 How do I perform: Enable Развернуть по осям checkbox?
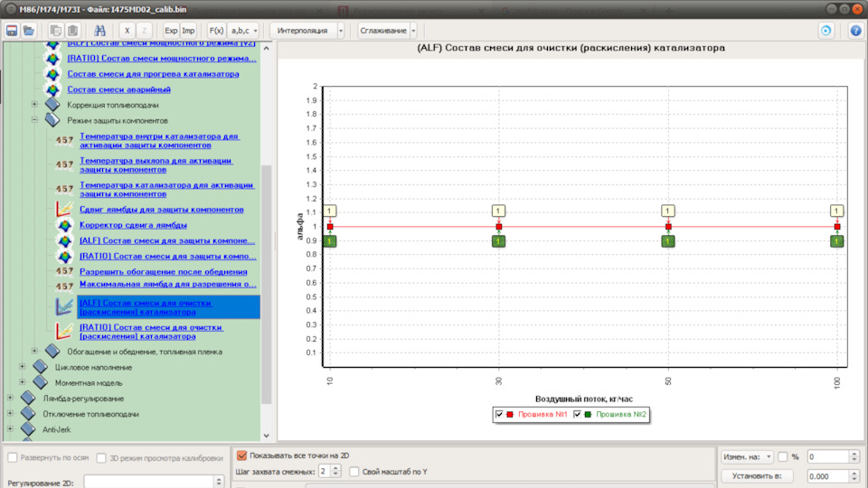point(12,457)
